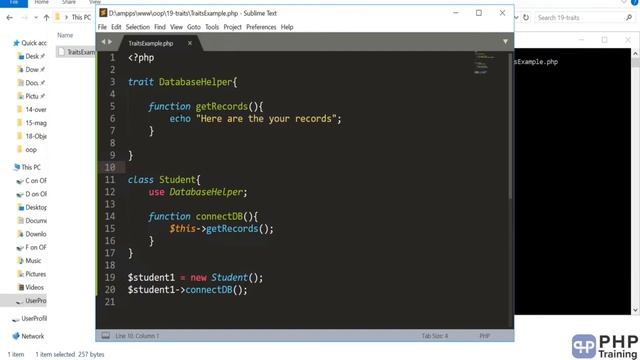Change the PHP syntax in status bar

click(484, 336)
